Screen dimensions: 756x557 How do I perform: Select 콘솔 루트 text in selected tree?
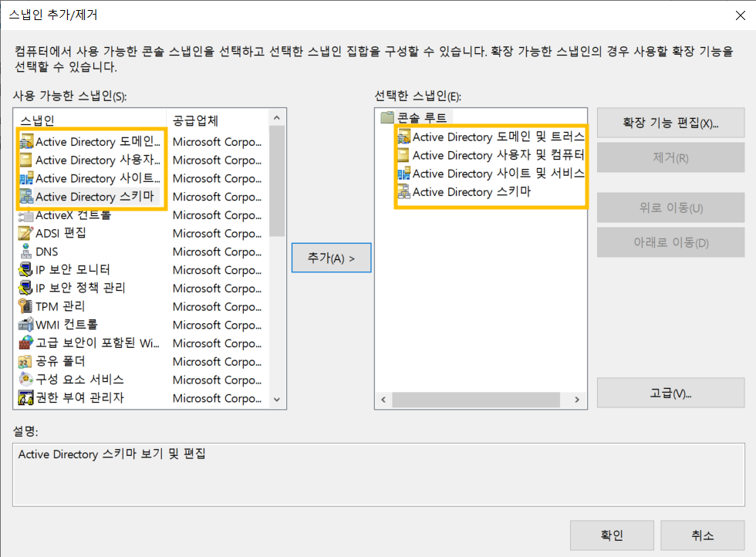click(x=423, y=118)
